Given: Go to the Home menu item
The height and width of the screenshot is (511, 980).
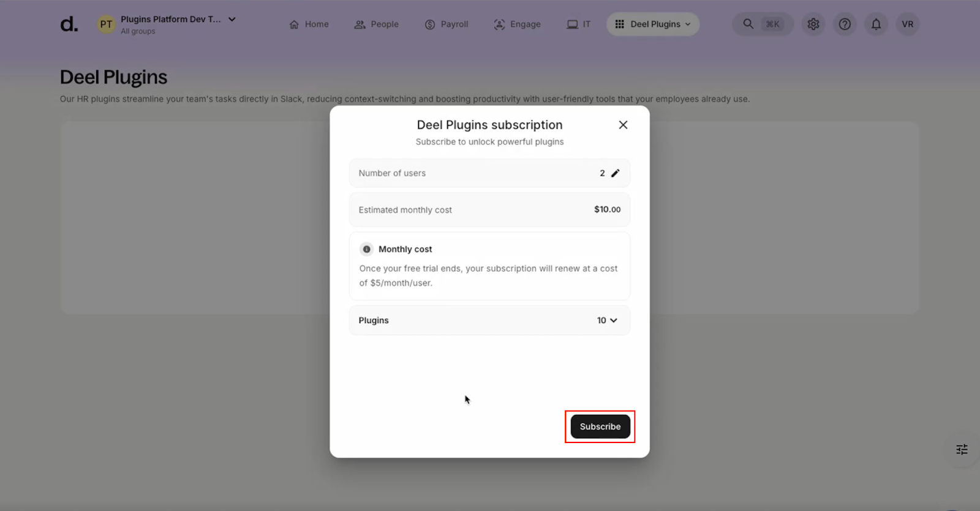Looking at the screenshot, I should tap(309, 24).
